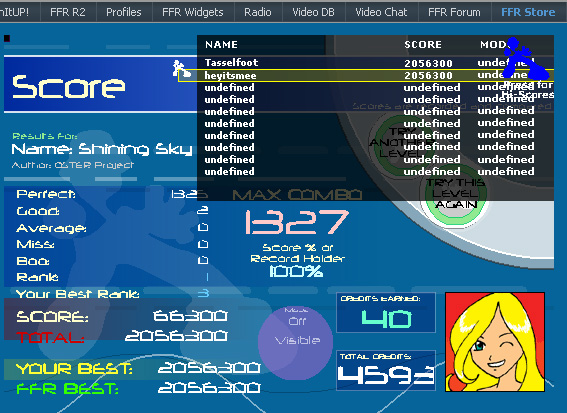Image resolution: width=567 pixels, height=413 pixels.
Task: Click the small white dancer icon beside Score
Action: [182, 69]
